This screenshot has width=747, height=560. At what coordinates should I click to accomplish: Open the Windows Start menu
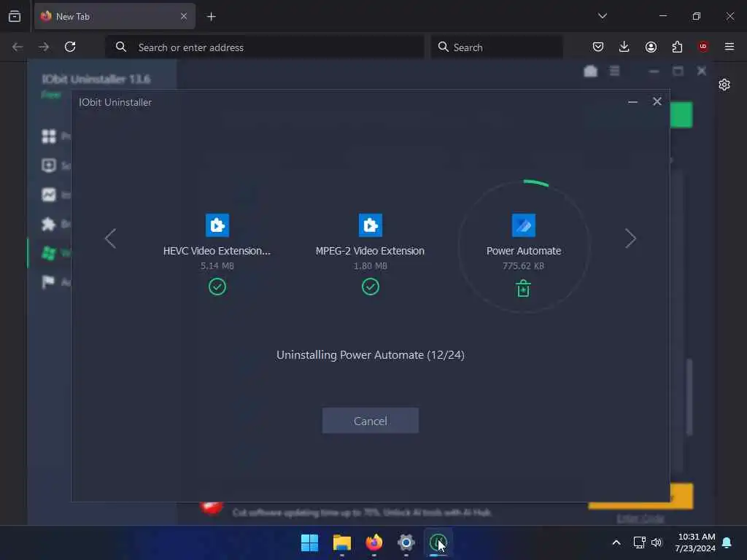click(309, 542)
